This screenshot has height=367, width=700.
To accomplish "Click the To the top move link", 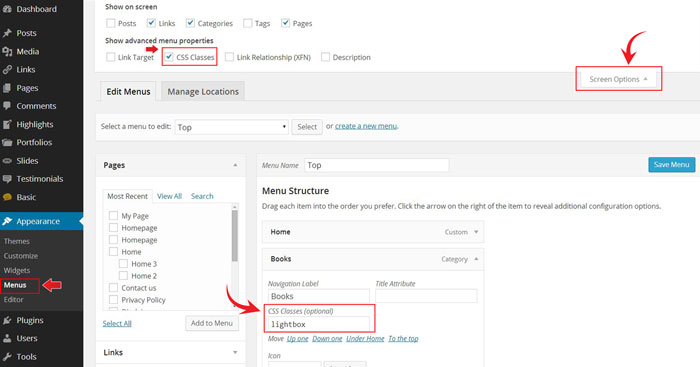I will click(x=403, y=338).
